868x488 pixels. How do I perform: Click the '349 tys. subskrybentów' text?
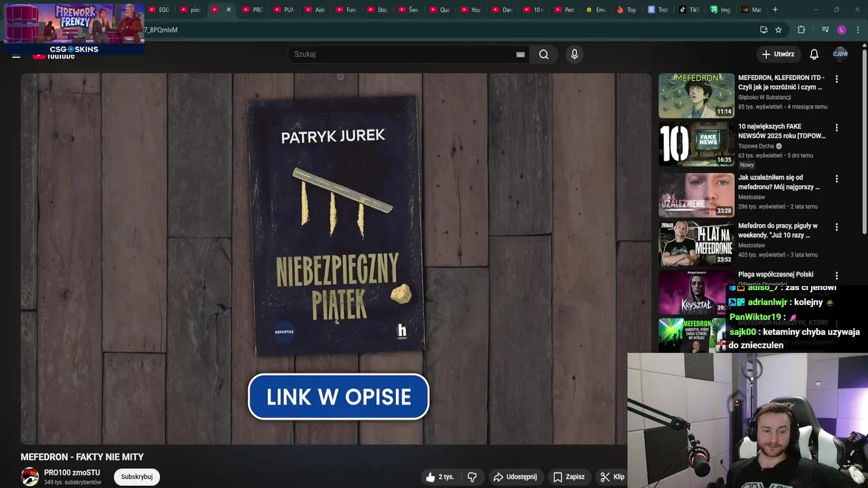(x=73, y=483)
